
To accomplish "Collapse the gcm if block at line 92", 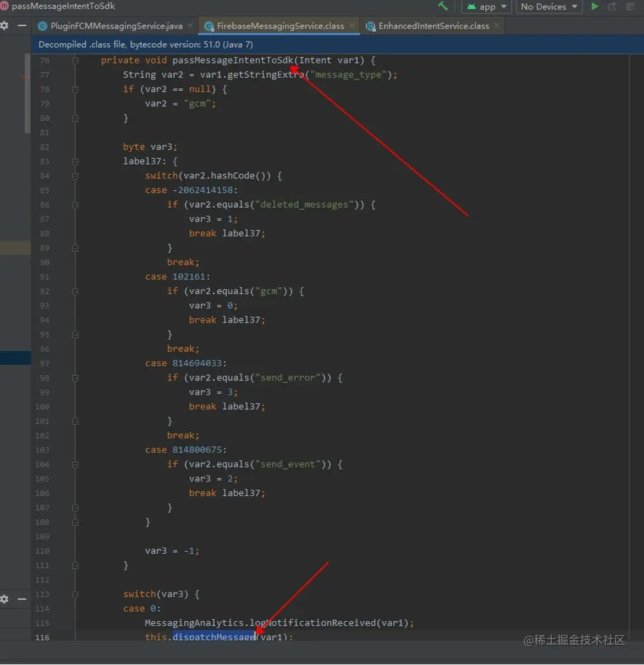I will click(75, 292).
